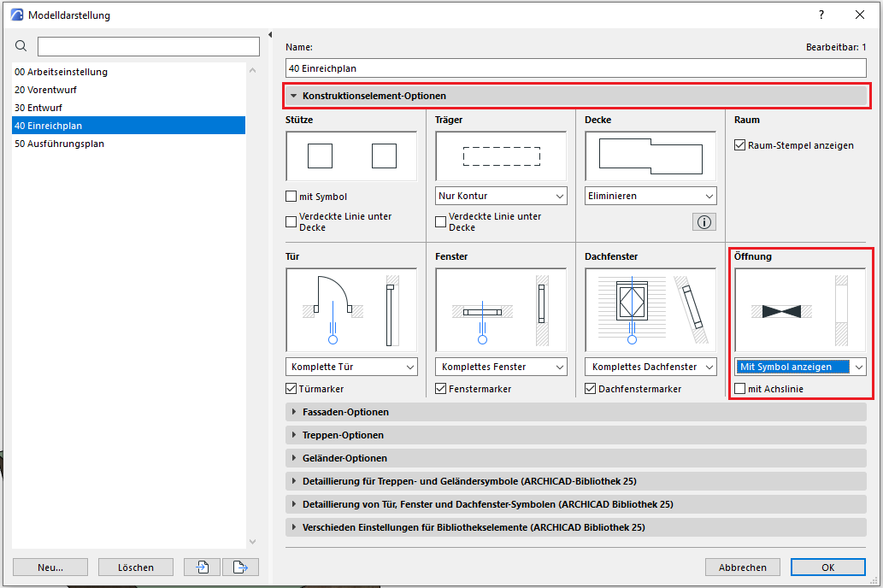The height and width of the screenshot is (588, 883).
Task: Click the door symbol preview thumbnail
Action: click(351, 309)
